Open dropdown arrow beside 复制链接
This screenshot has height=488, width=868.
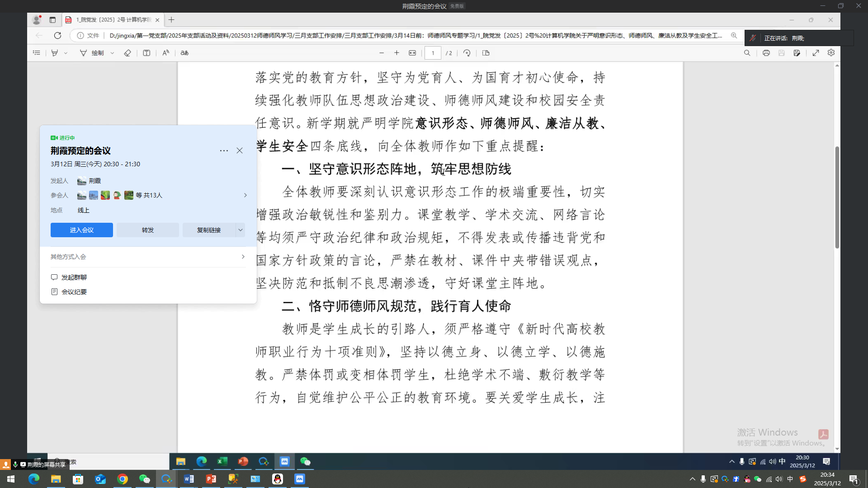pyautogui.click(x=241, y=230)
